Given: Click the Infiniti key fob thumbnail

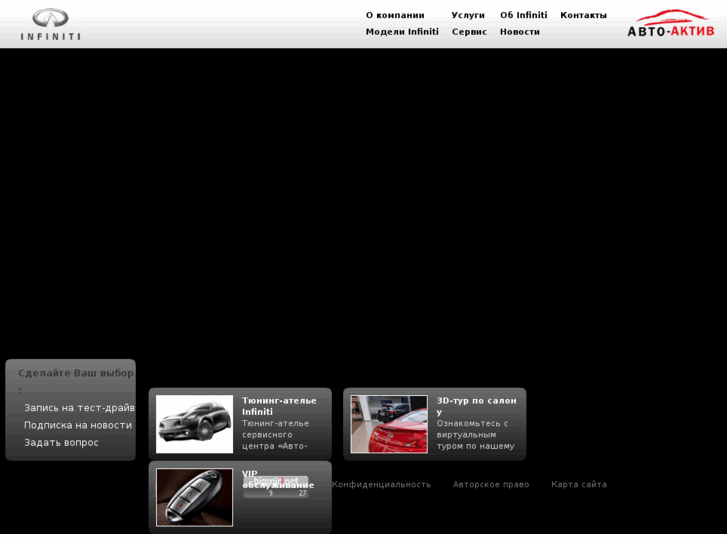Looking at the screenshot, I should pyautogui.click(x=194, y=497).
